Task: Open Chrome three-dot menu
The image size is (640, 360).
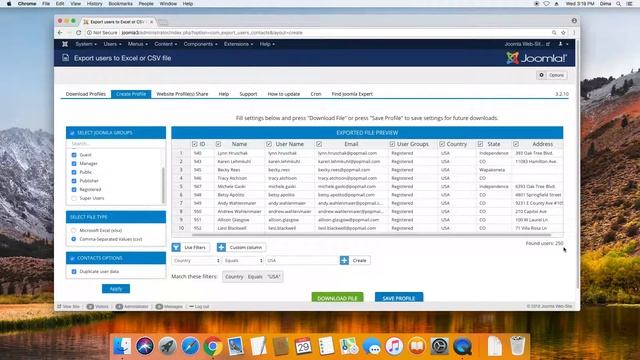Action: point(573,33)
